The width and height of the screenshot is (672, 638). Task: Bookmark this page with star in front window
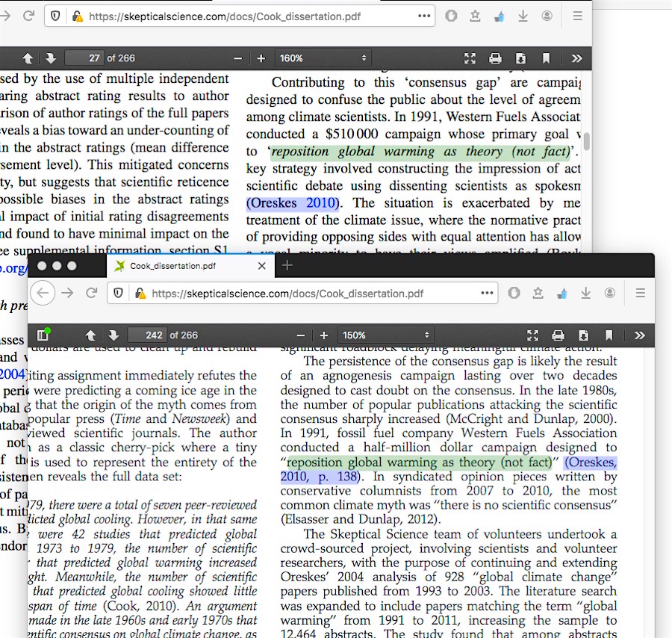click(538, 294)
